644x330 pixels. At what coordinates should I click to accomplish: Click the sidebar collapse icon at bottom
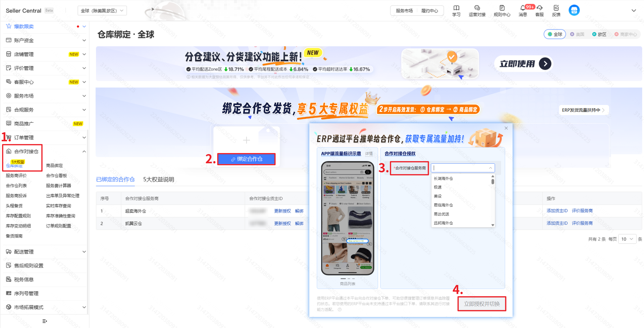(x=44, y=321)
